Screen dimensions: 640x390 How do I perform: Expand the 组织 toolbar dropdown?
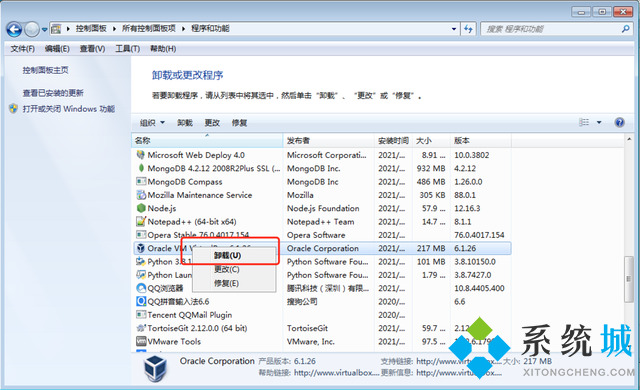(152, 123)
